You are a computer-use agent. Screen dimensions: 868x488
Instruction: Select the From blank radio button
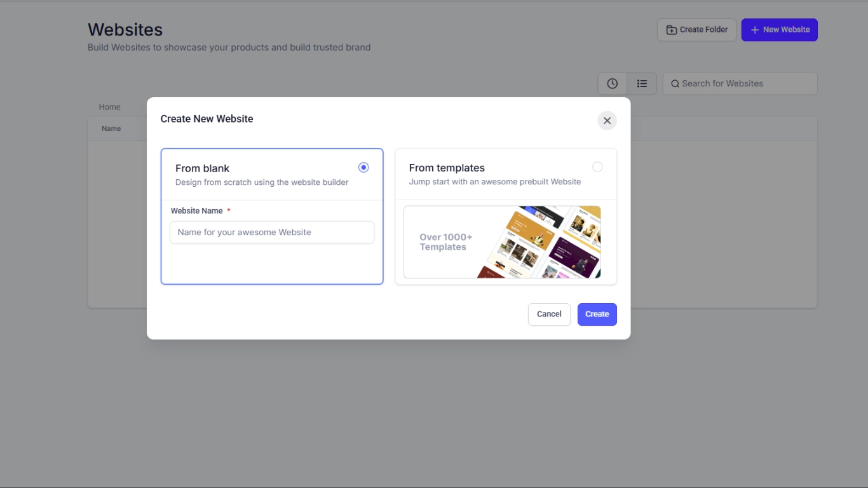[x=363, y=167]
